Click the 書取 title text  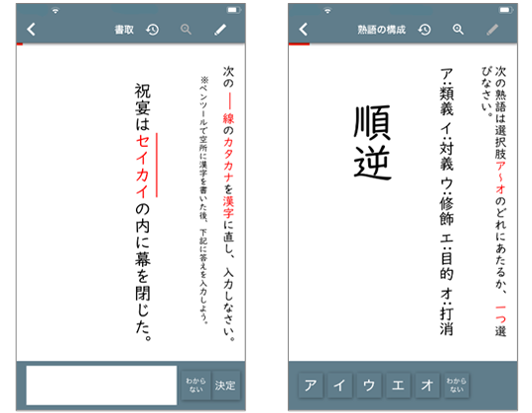pos(124,30)
